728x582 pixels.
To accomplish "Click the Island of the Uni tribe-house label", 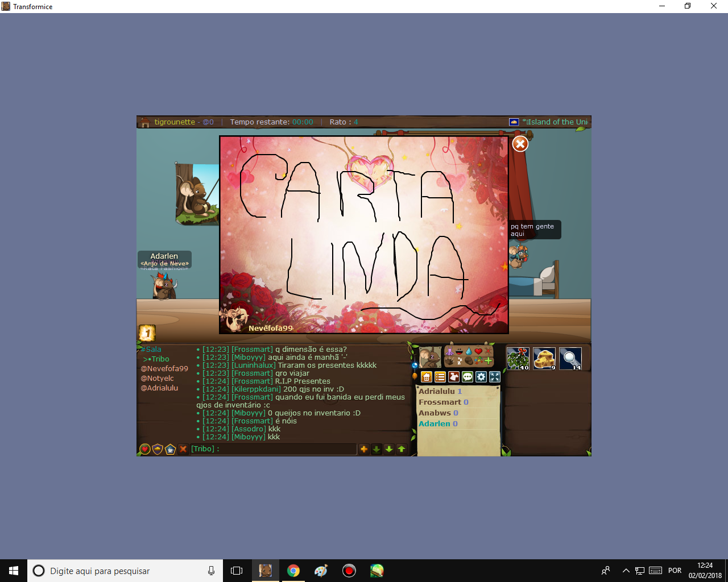I will pyautogui.click(x=555, y=122).
